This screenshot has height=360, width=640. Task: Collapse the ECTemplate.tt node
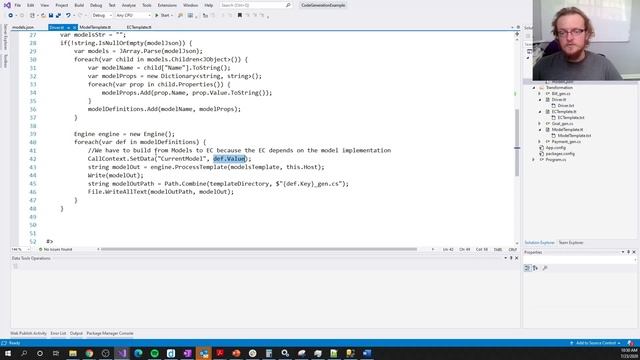point(540,111)
